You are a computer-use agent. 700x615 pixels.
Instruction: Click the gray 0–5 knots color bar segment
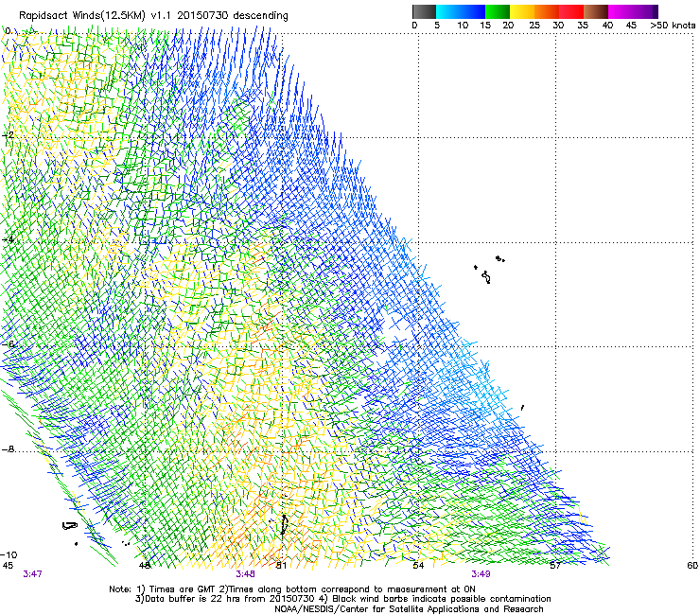[x=424, y=11]
